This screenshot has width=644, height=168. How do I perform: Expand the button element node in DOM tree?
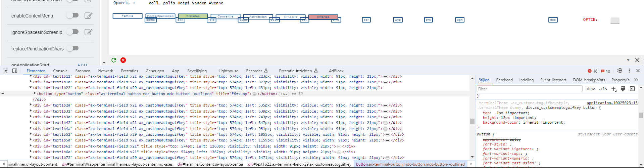[x=35, y=93]
